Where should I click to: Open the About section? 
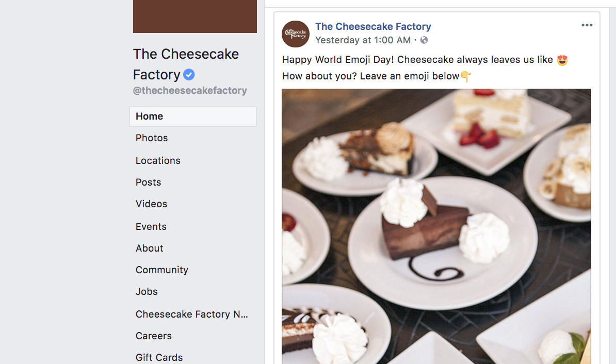[x=149, y=248]
